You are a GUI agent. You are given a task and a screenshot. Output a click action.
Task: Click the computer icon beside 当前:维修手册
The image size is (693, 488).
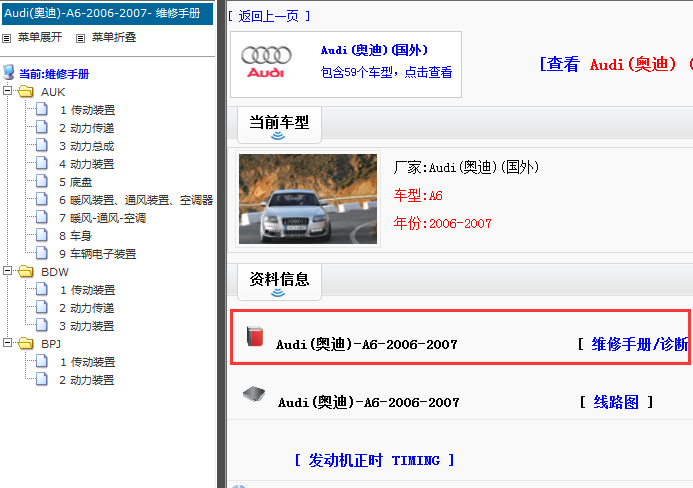[x=8, y=72]
